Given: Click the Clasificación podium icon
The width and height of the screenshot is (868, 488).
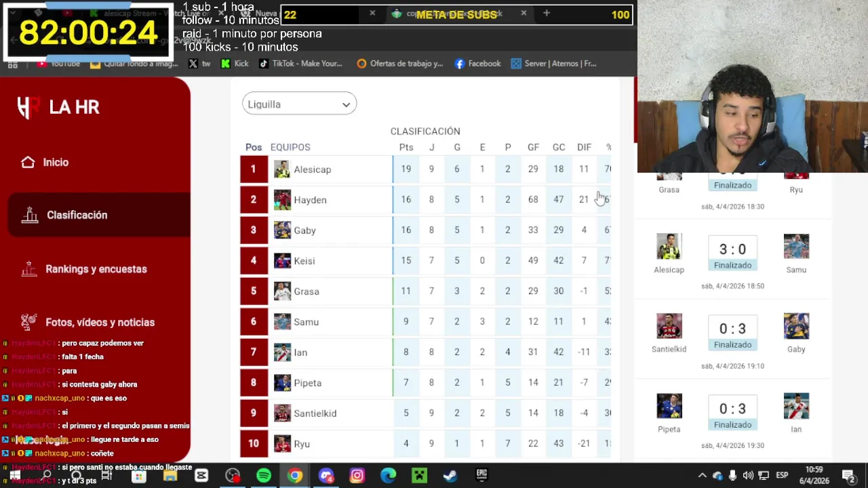Looking at the screenshot, I should pos(29,215).
